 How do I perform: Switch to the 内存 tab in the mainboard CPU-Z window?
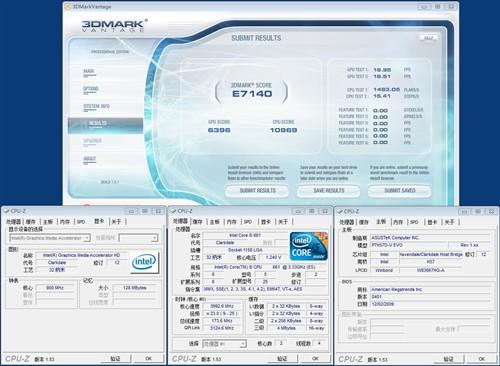point(398,222)
